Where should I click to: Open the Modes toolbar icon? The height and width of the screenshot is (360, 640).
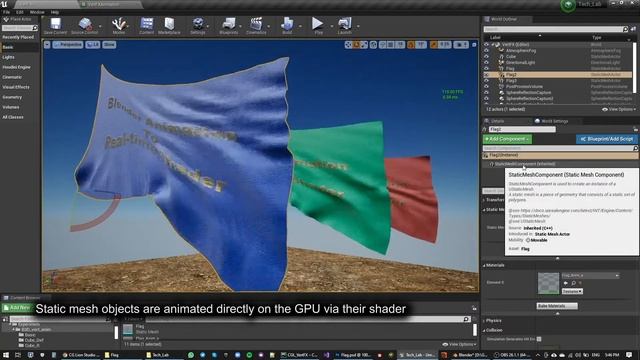[119, 26]
